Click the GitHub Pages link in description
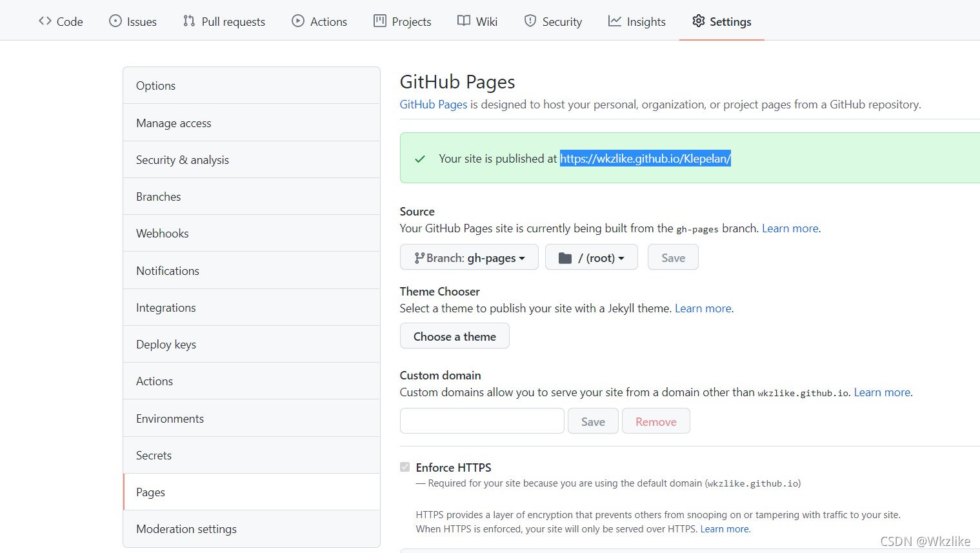Image resolution: width=980 pixels, height=553 pixels. coord(434,105)
